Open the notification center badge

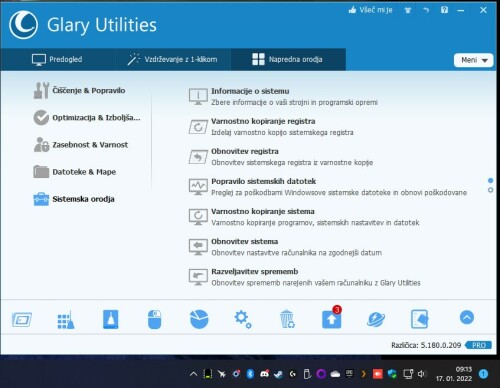[483, 374]
